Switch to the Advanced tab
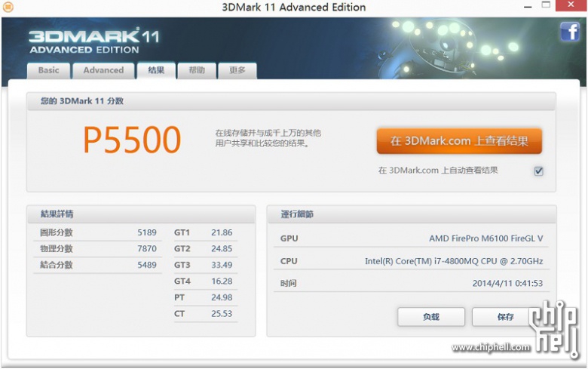 pyautogui.click(x=103, y=70)
